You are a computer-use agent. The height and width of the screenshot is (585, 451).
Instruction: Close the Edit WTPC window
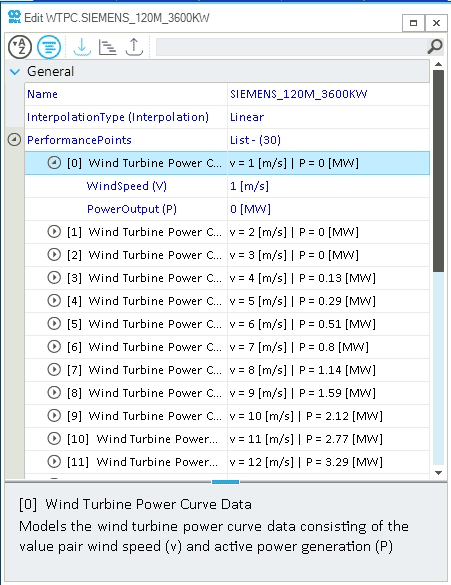pyautogui.click(x=436, y=23)
